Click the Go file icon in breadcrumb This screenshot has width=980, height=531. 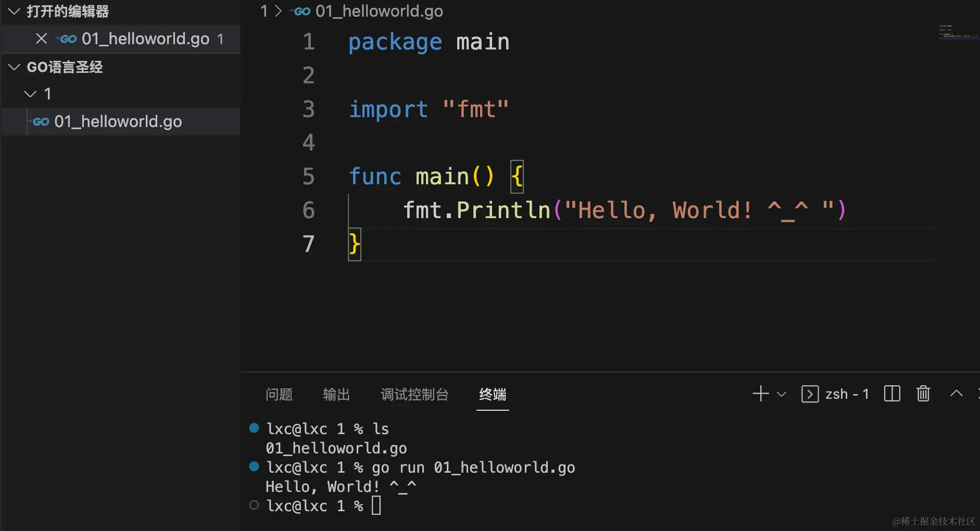(x=301, y=11)
